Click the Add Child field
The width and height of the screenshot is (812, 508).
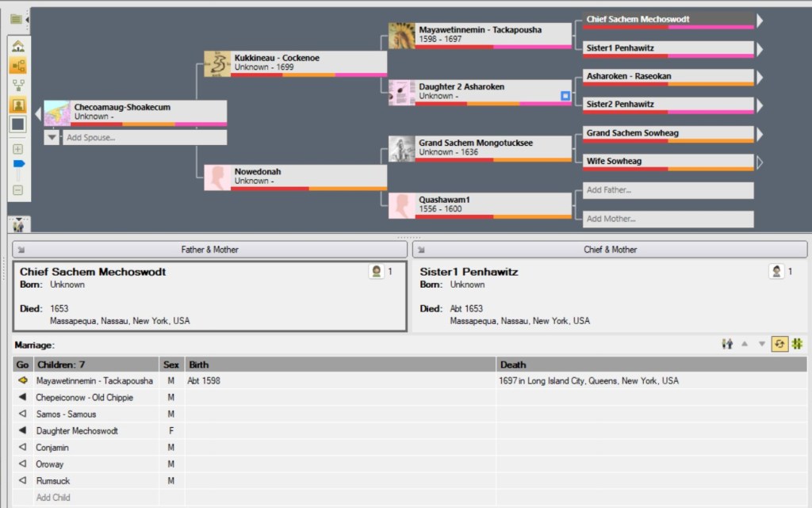[53, 498]
